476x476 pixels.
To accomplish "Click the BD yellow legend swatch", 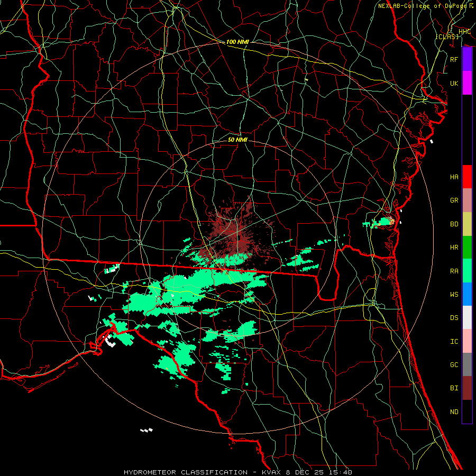I will click(x=467, y=224).
